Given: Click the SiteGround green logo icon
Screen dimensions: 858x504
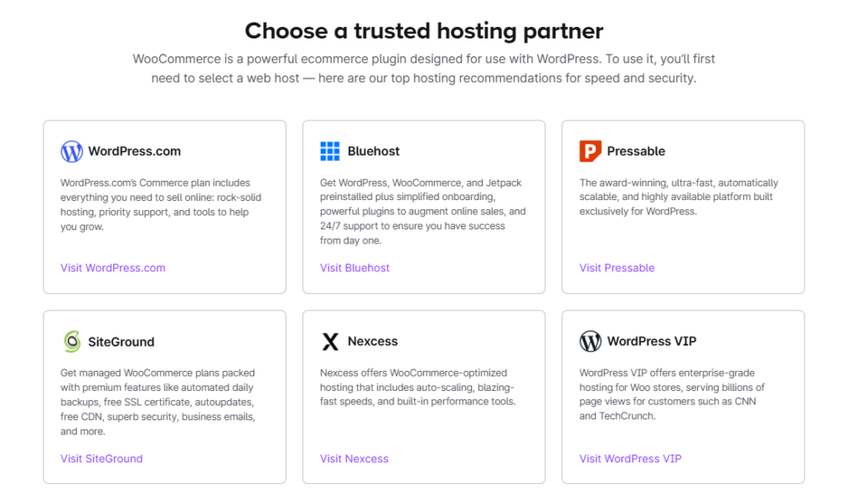Looking at the screenshot, I should (71, 342).
